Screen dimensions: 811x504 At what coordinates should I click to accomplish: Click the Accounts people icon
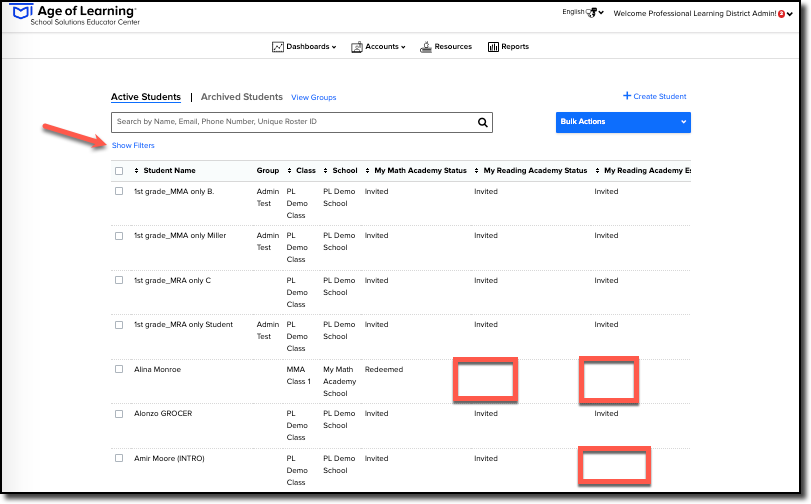coord(357,47)
